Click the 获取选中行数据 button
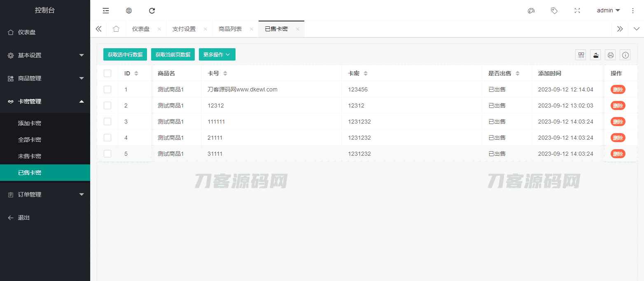Viewport: 644px width, 281px height. pyautogui.click(x=125, y=54)
